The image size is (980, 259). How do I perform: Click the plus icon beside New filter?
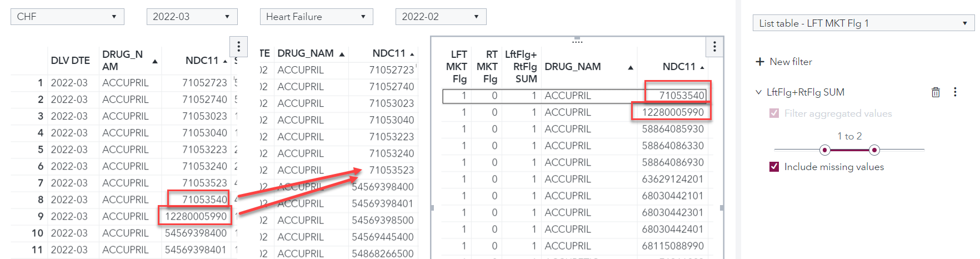[760, 62]
